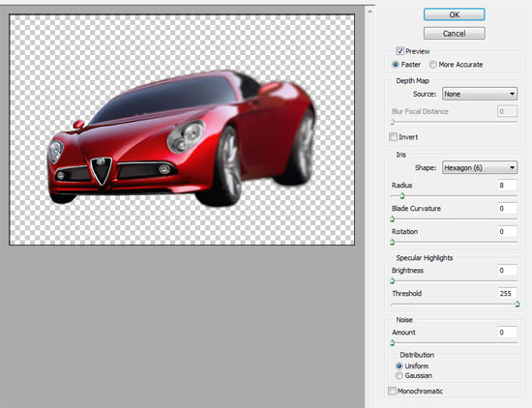The width and height of the screenshot is (532, 408).
Task: Click the Blade Curvature value field
Action: pos(507,209)
